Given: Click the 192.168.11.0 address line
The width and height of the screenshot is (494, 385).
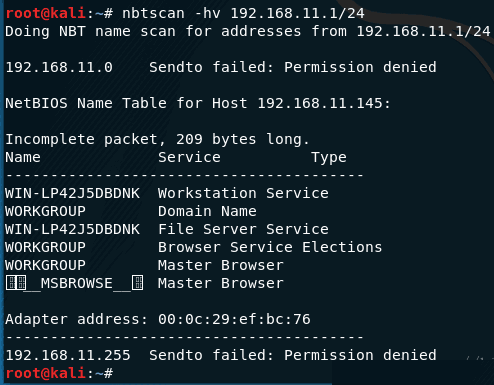Looking at the screenshot, I should pyautogui.click(x=221, y=67).
